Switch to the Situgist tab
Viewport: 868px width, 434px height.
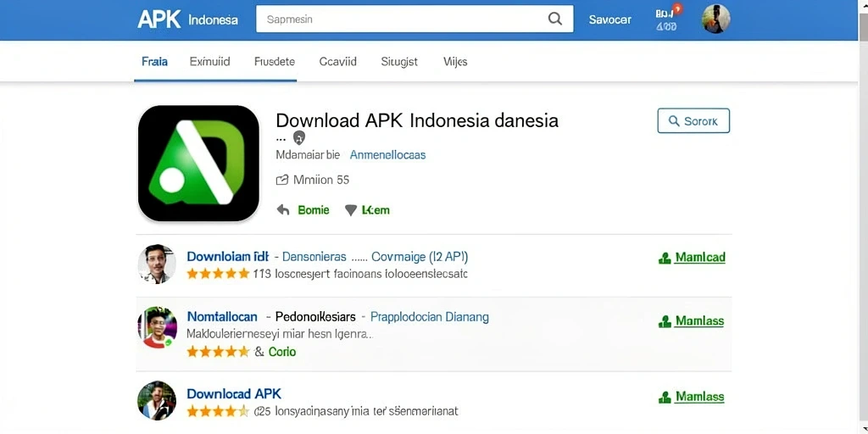pos(399,61)
